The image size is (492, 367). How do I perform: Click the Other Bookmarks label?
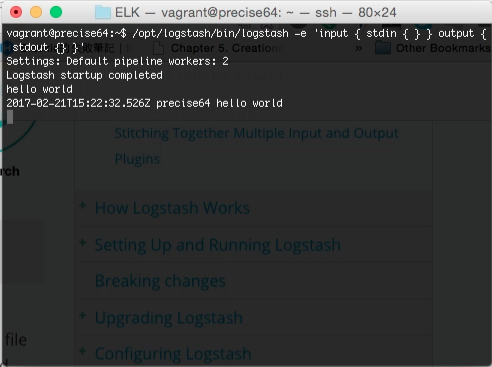point(443,48)
